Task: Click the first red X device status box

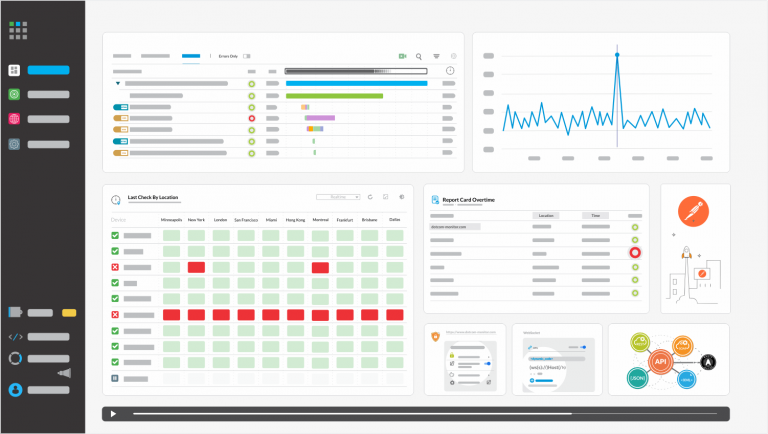Action: click(115, 268)
